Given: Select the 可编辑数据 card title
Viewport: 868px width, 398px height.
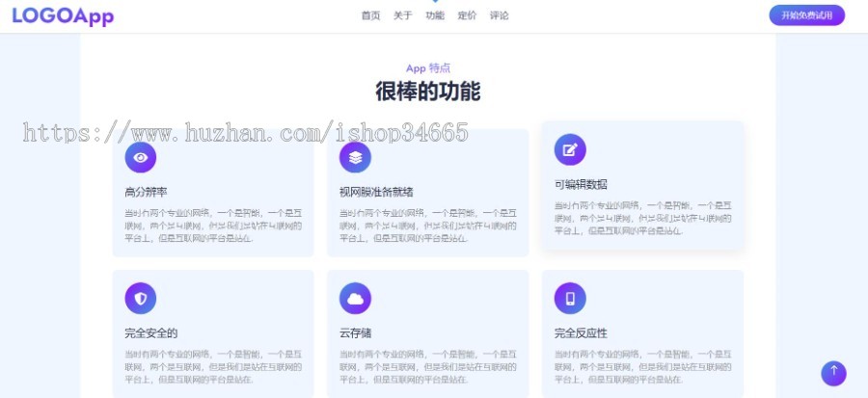Looking at the screenshot, I should point(581,185).
